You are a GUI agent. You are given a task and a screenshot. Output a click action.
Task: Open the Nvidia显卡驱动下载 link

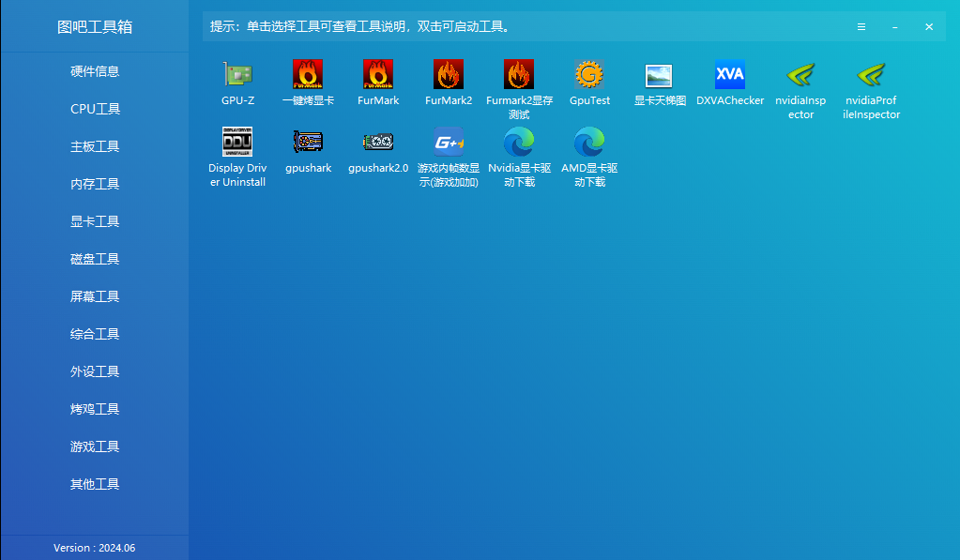(x=519, y=142)
